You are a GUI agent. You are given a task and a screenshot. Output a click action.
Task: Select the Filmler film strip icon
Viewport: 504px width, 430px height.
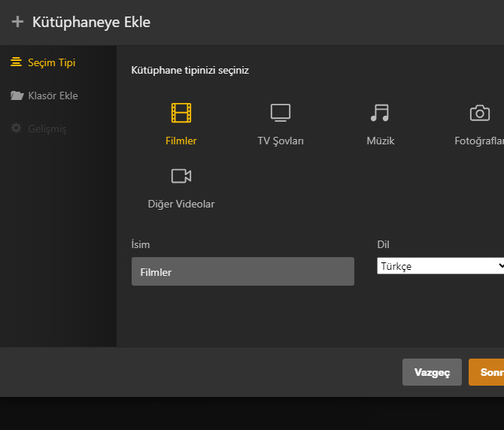click(x=181, y=113)
